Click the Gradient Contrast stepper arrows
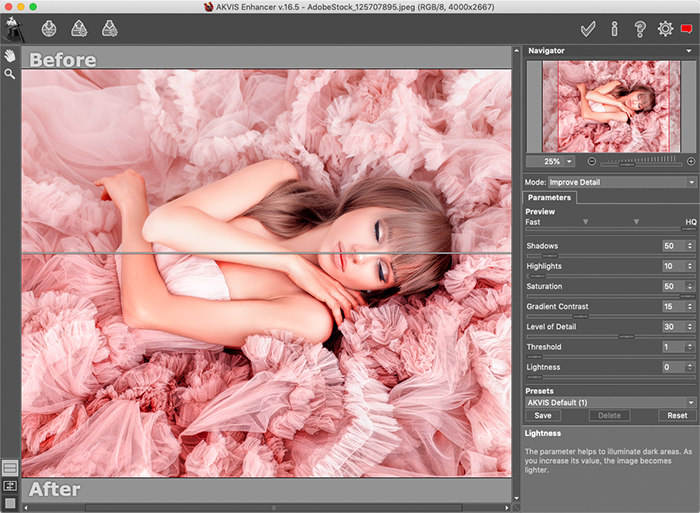 tap(690, 306)
